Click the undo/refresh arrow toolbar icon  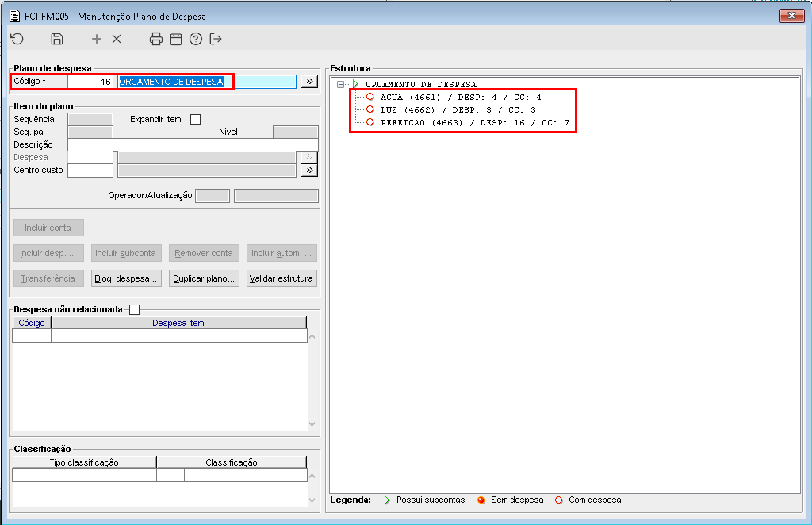17,39
